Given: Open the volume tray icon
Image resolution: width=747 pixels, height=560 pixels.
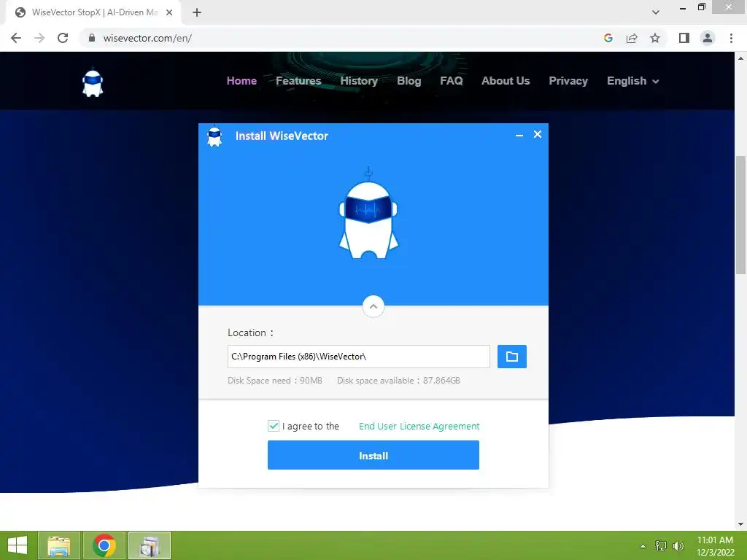Looking at the screenshot, I should tap(678, 546).
